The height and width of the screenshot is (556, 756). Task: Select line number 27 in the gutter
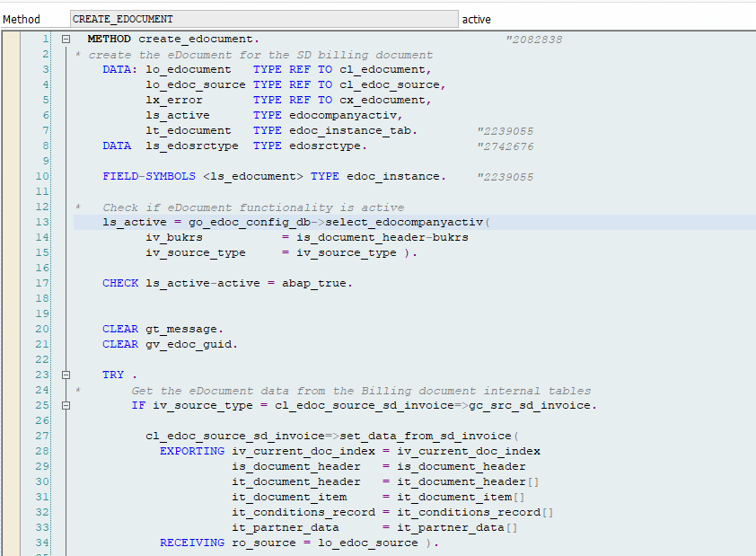click(44, 436)
